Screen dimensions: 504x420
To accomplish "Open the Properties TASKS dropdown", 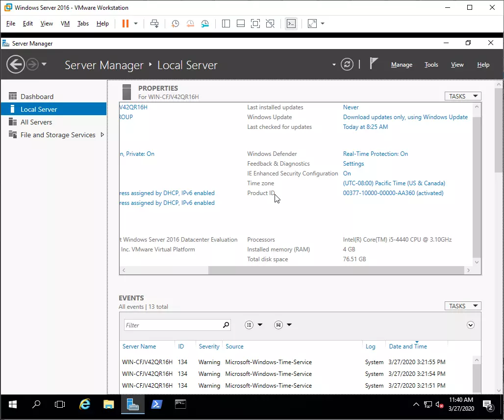I will click(x=463, y=96).
